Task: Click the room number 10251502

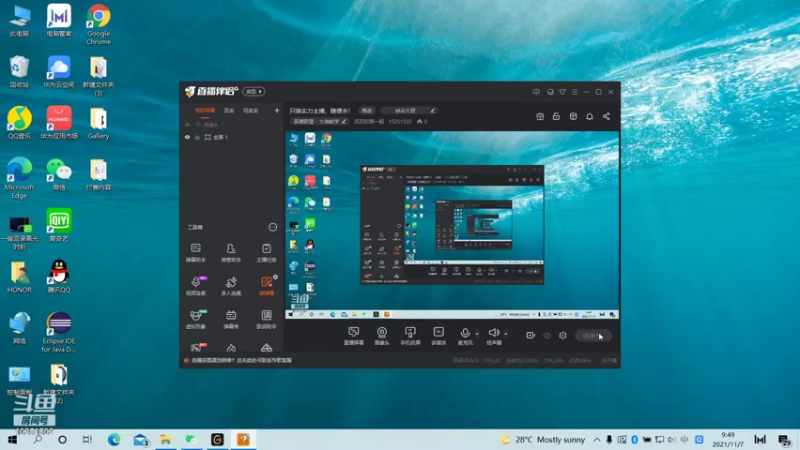Action: pyautogui.click(x=400, y=121)
